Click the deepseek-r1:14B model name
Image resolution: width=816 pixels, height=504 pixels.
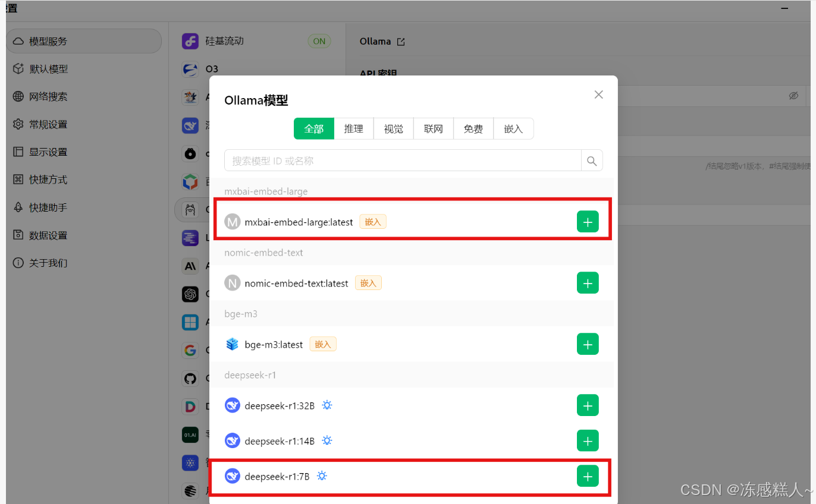(280, 441)
